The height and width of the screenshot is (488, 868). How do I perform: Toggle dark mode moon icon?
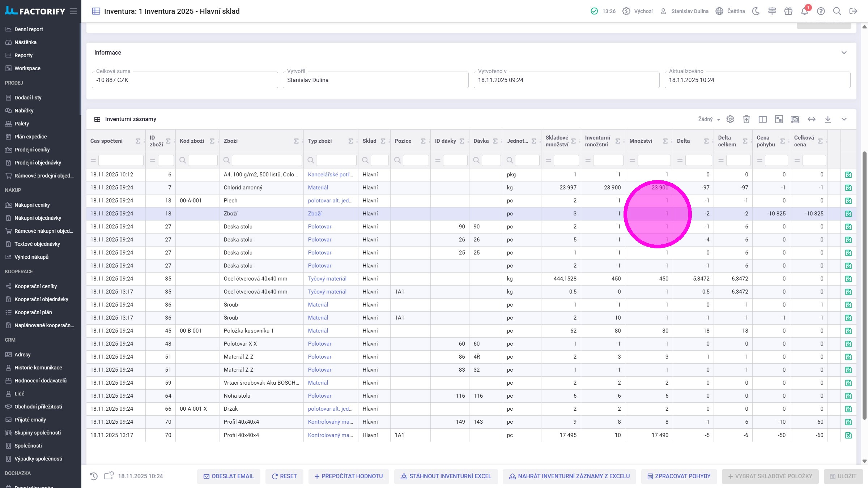(756, 11)
